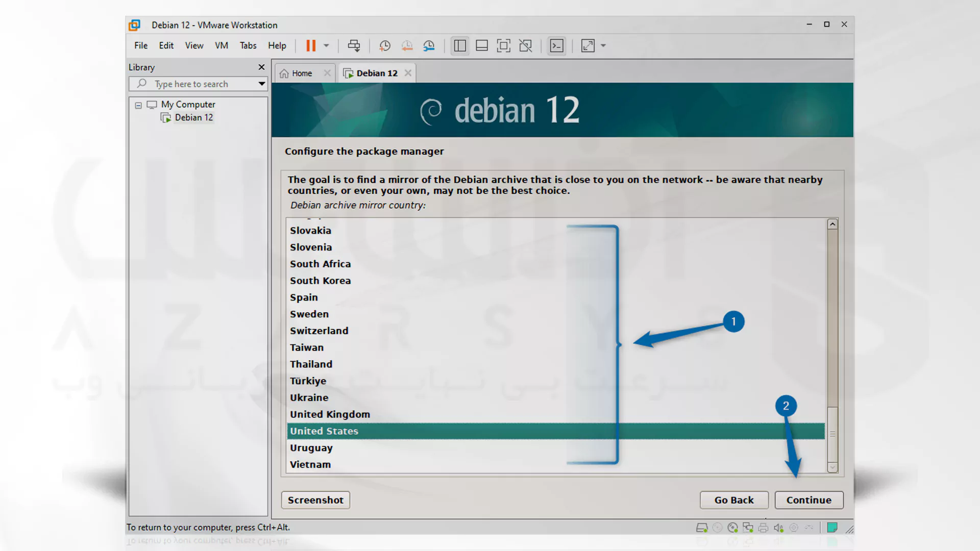Click the active CD/DVD drive status icon

tap(732, 528)
